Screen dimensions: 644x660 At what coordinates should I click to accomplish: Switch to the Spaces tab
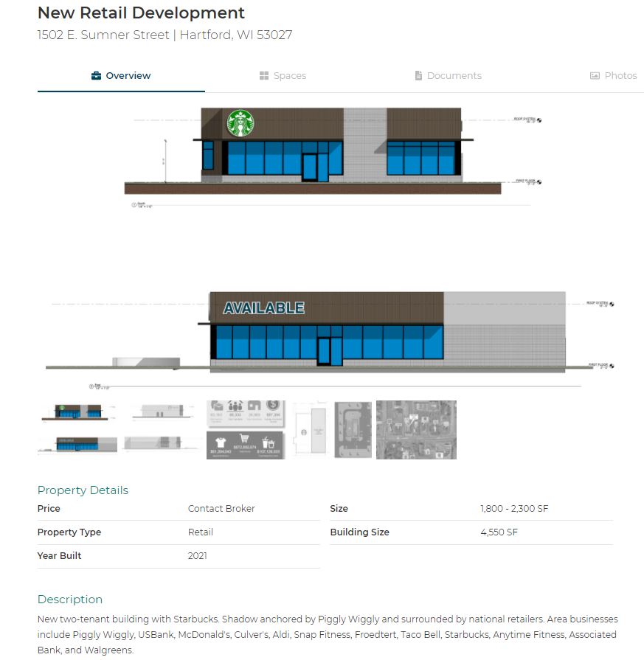[x=283, y=76]
